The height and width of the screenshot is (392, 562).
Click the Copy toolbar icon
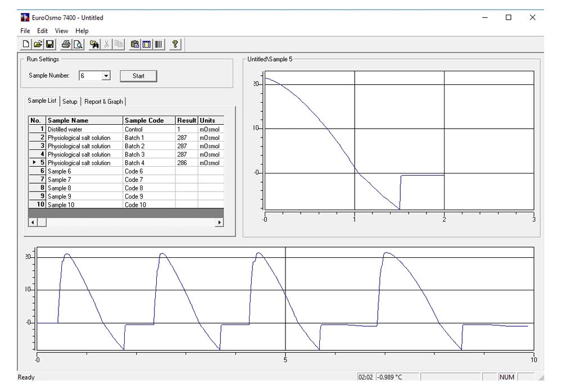tap(119, 44)
